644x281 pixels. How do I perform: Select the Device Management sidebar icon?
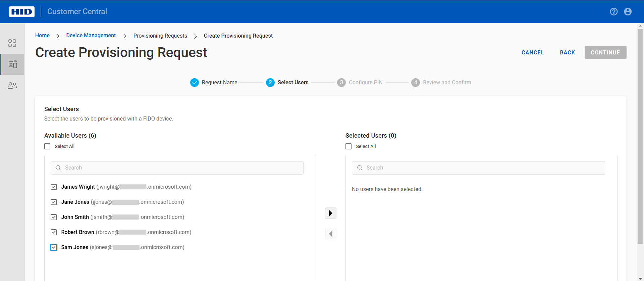click(x=12, y=64)
